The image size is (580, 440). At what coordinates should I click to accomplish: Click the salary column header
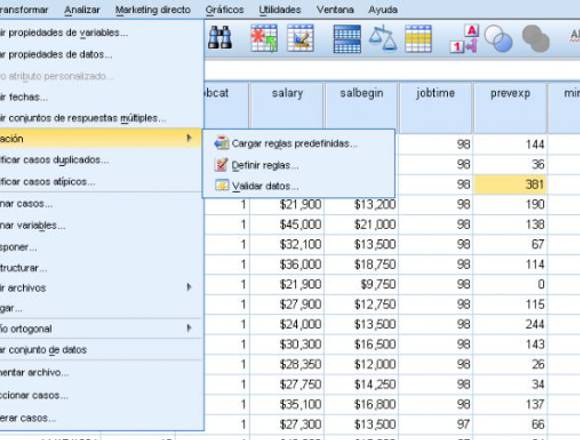(x=287, y=107)
